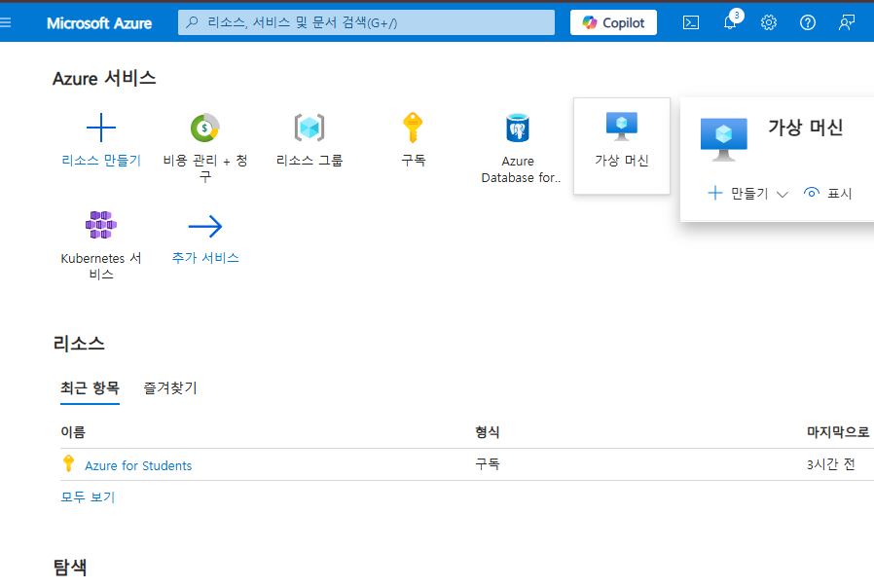Click 구독 type cell in resource row

[x=488, y=463]
